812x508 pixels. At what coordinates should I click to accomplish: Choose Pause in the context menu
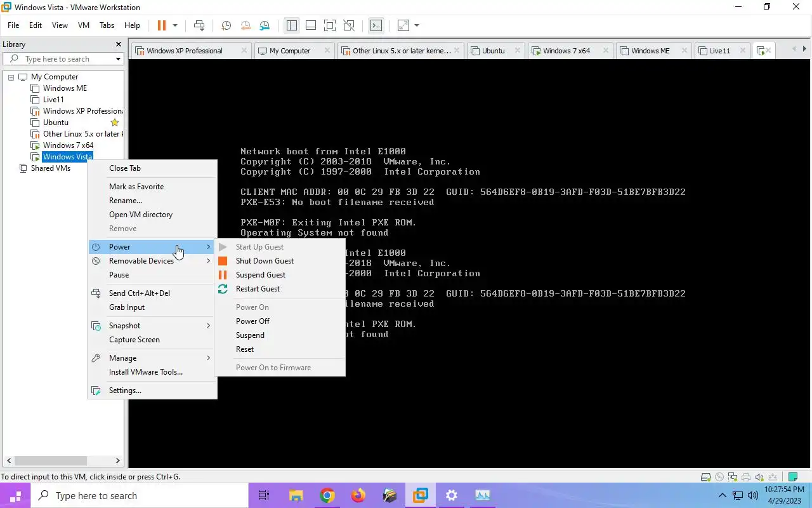point(153,275)
